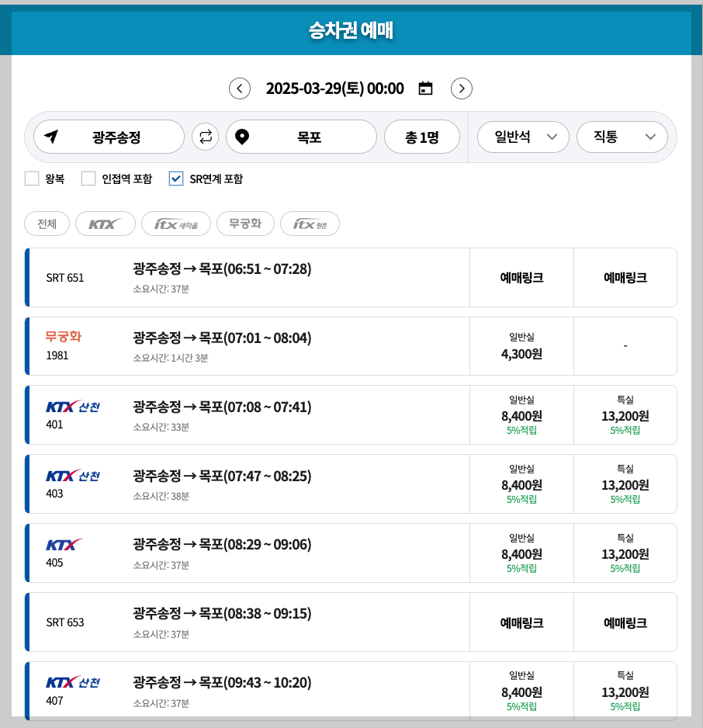Choose 일반실 8,400원 for KTX 405
The width and height of the screenshot is (703, 728).
521,553
